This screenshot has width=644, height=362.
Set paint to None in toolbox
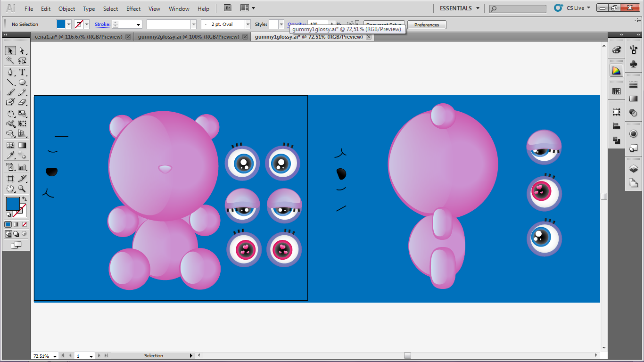pos(25,224)
